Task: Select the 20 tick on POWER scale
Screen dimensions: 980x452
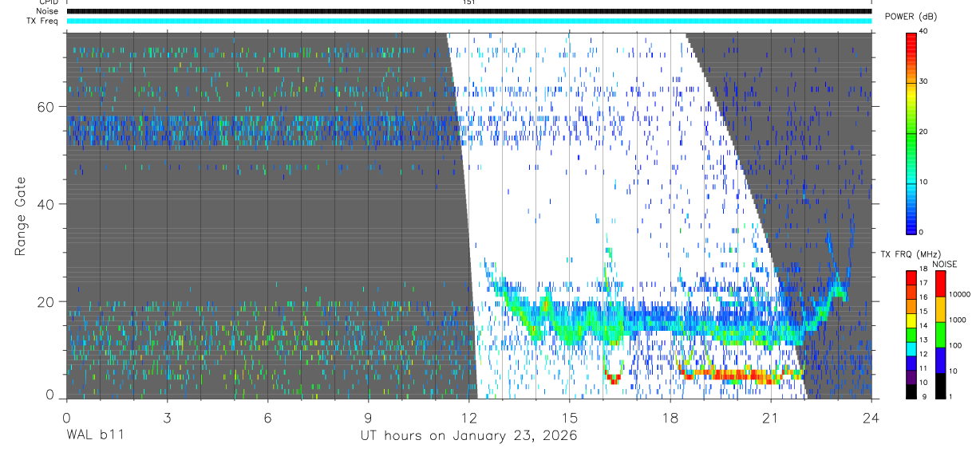Action: [x=923, y=132]
